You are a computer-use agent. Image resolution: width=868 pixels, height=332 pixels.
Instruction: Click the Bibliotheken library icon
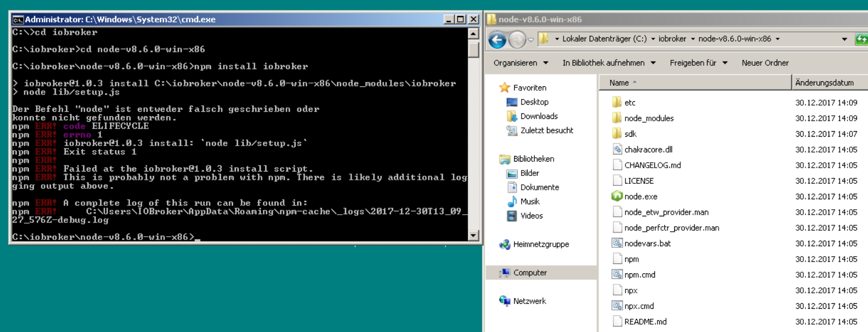504,159
